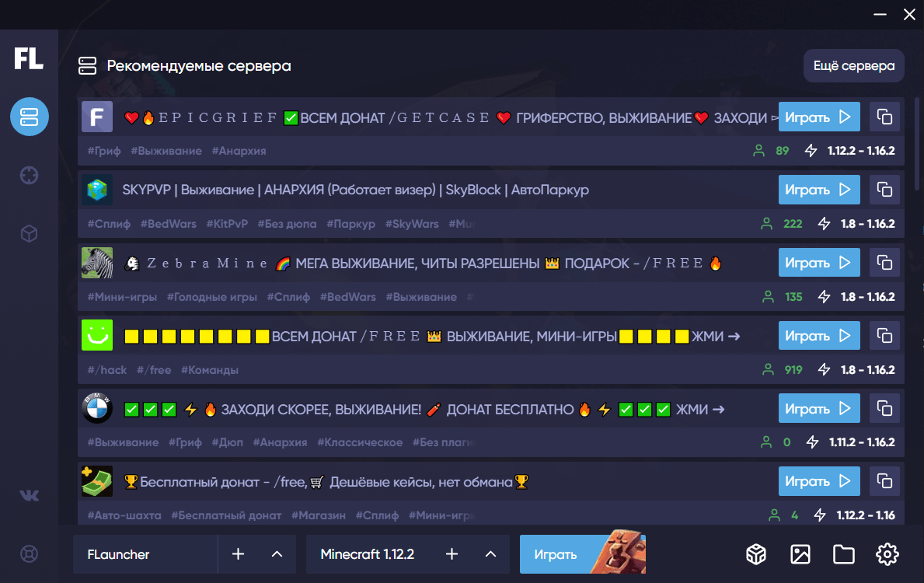
Task: Click the Рекомендуемые сервера heading
Action: 199,66
